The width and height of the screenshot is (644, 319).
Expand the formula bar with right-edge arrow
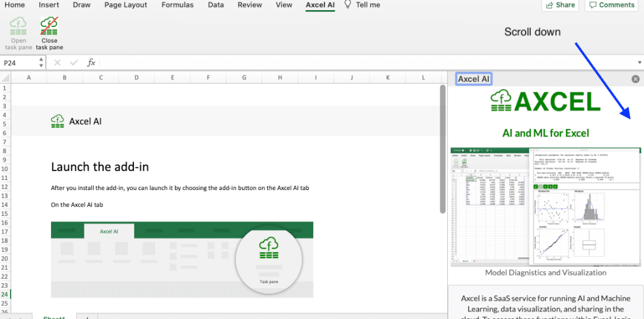pyautogui.click(x=639, y=63)
